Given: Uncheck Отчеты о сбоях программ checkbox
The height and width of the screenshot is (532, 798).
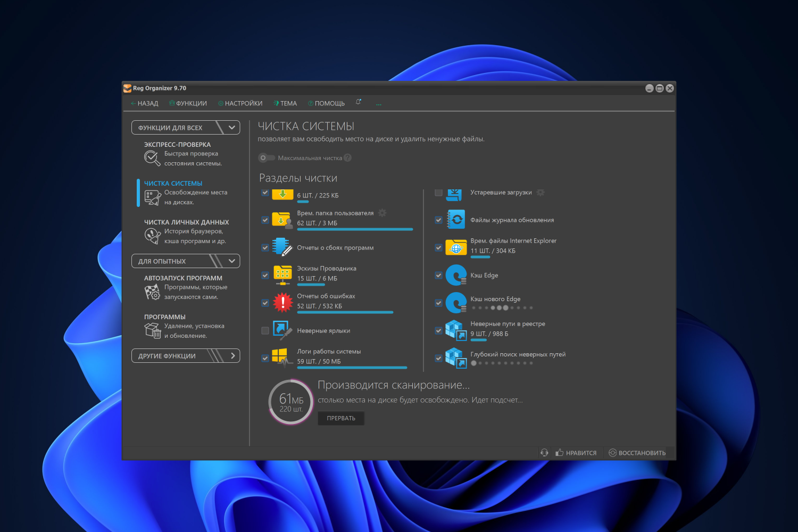Looking at the screenshot, I should click(x=265, y=247).
